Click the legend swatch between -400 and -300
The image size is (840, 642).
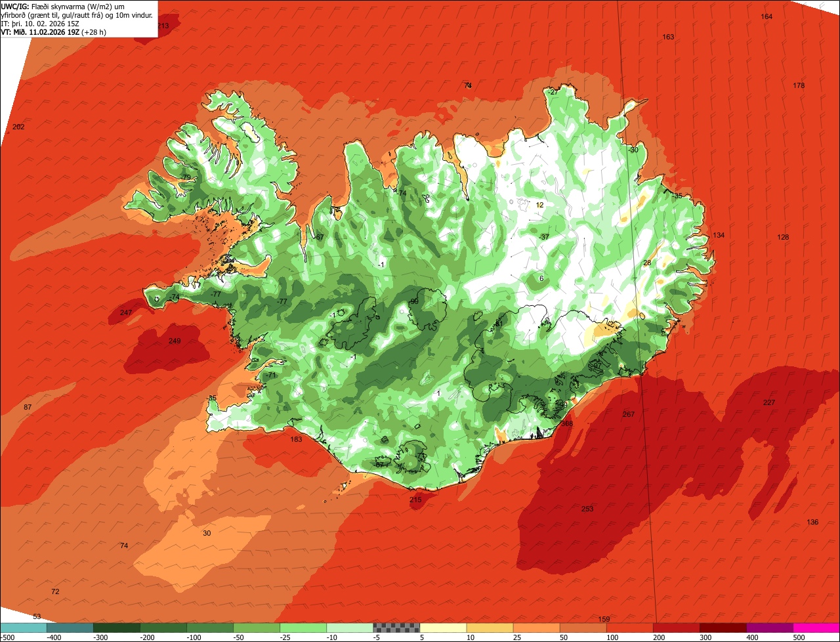click(70, 628)
